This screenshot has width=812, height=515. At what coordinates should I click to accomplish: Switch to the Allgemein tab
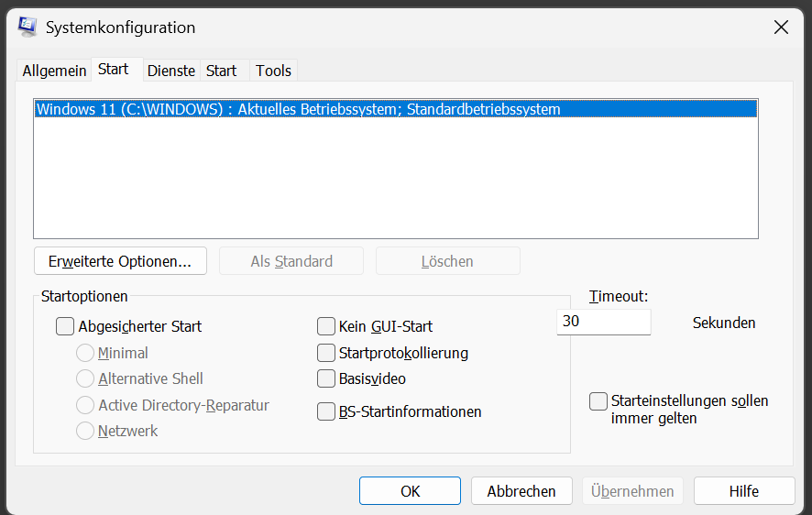[54, 71]
